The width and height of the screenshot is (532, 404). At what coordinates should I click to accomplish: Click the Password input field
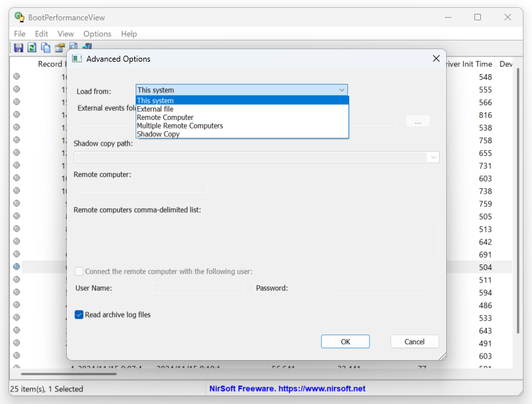[381, 288]
